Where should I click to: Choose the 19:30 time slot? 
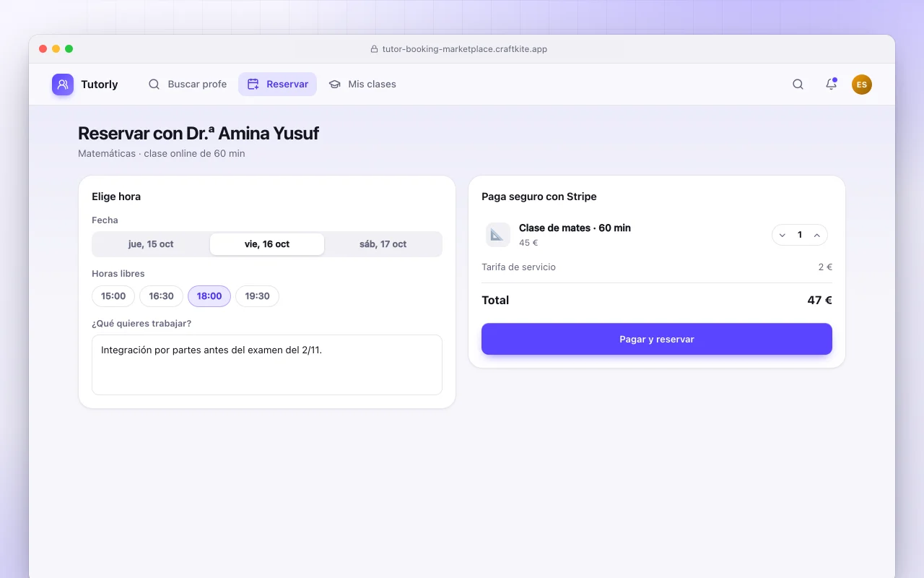point(258,296)
